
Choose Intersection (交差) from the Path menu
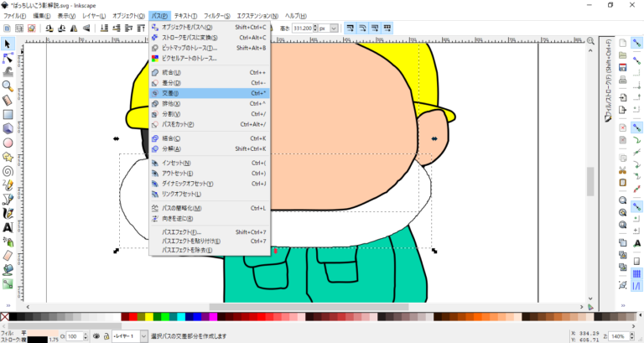pyautogui.click(x=210, y=93)
